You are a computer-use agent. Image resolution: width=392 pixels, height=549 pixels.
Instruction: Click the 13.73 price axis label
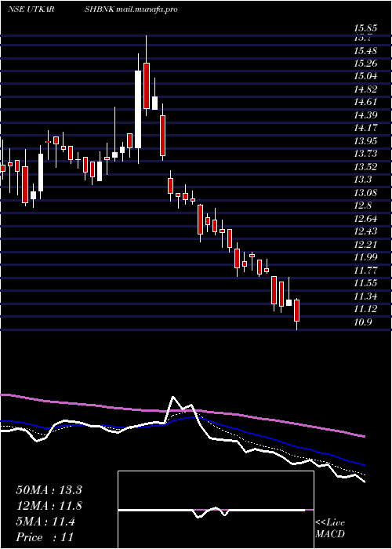[365, 154]
